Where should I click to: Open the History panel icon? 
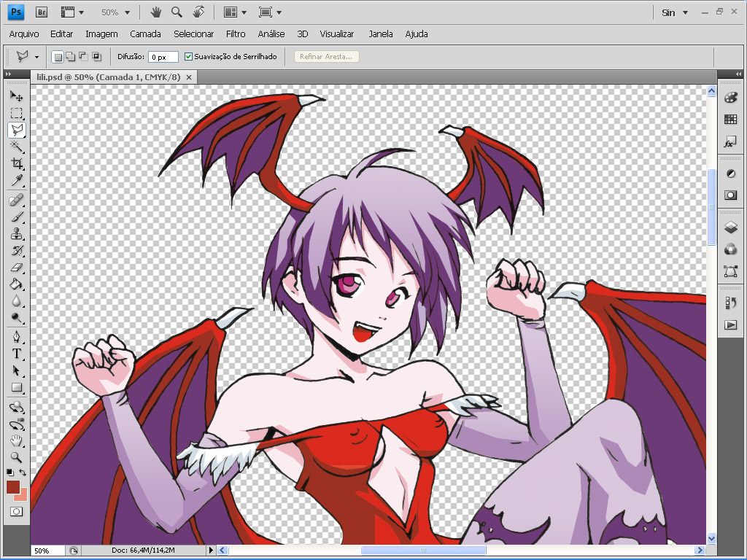pyautogui.click(x=730, y=303)
